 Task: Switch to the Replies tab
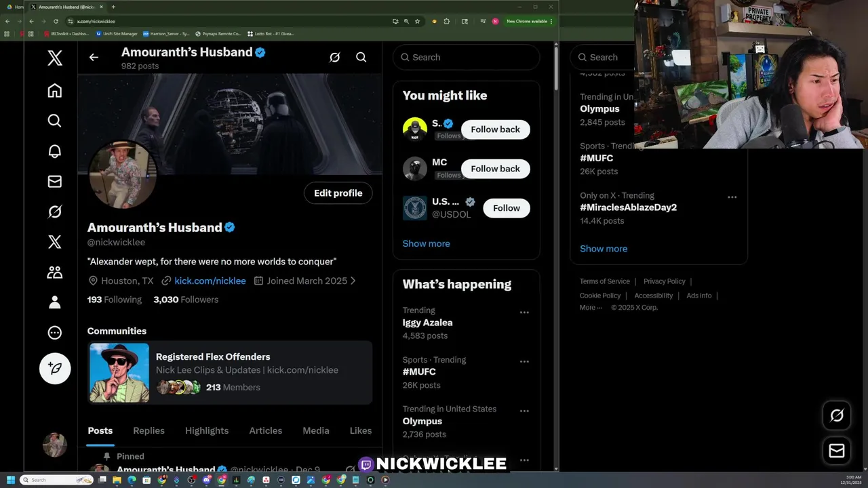click(x=149, y=431)
